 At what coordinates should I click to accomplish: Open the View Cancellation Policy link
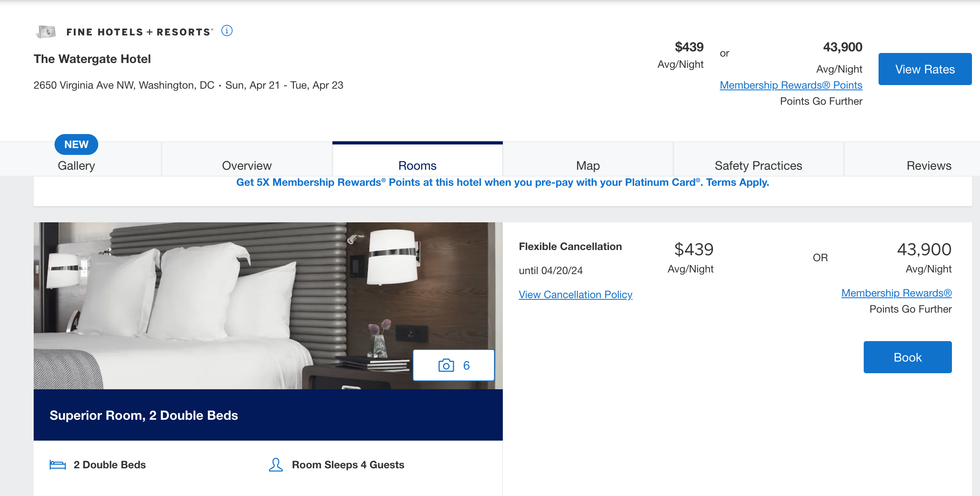pyautogui.click(x=575, y=295)
